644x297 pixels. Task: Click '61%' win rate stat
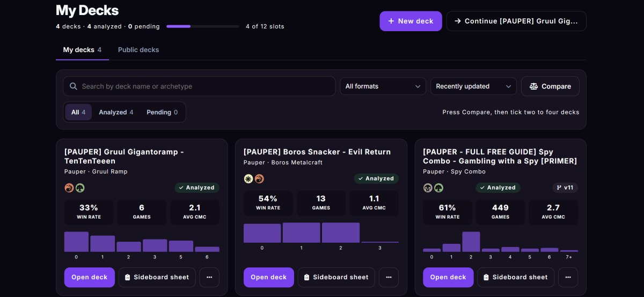447,212
